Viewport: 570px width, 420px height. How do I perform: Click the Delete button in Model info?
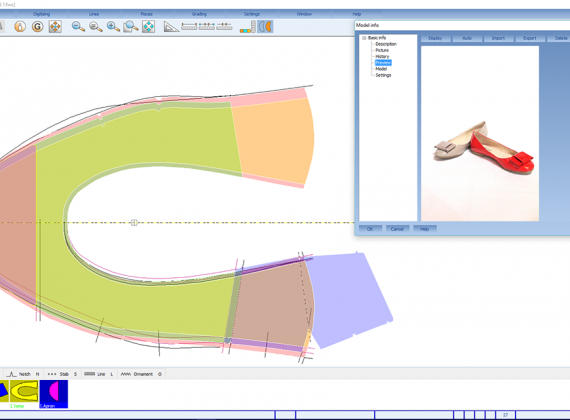[559, 38]
